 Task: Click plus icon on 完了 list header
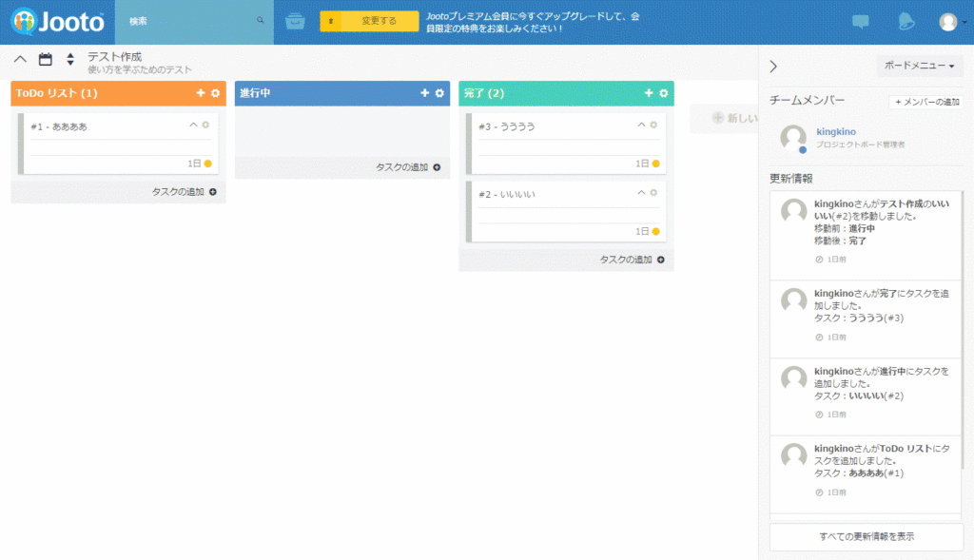(649, 93)
